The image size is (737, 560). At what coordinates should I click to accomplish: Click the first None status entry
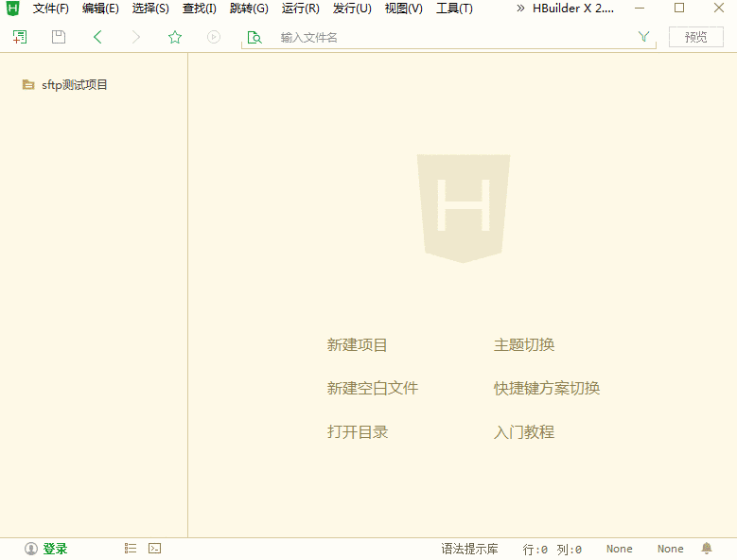click(x=619, y=549)
